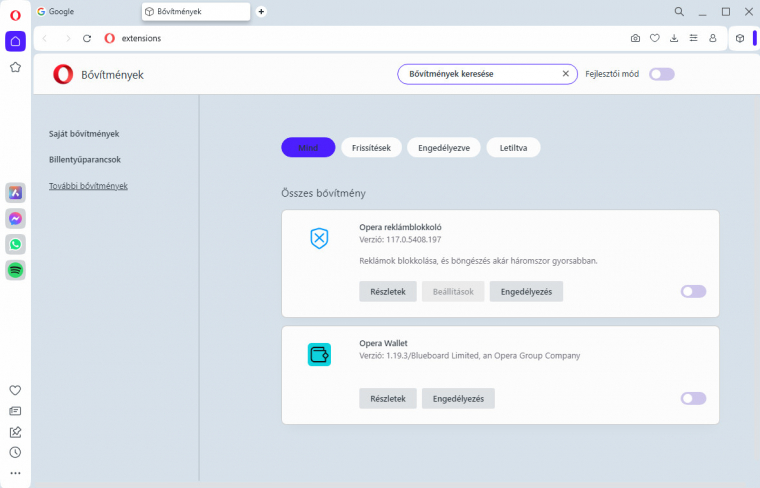Open Messenger in the sidebar
The image size is (760, 488).
(15, 219)
